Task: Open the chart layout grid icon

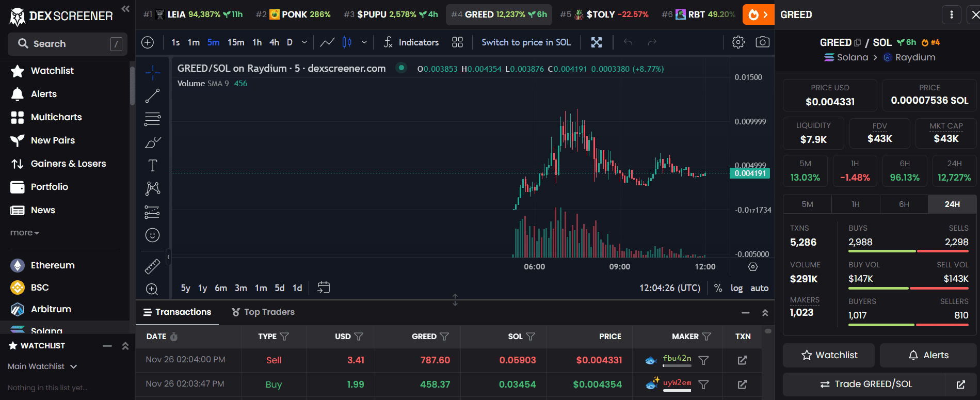Action: click(x=457, y=42)
